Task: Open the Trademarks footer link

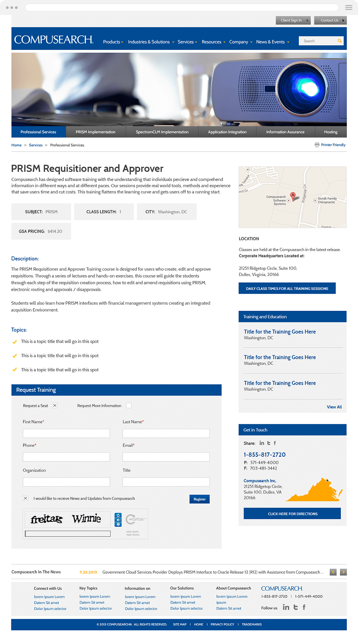Action: pos(252,625)
